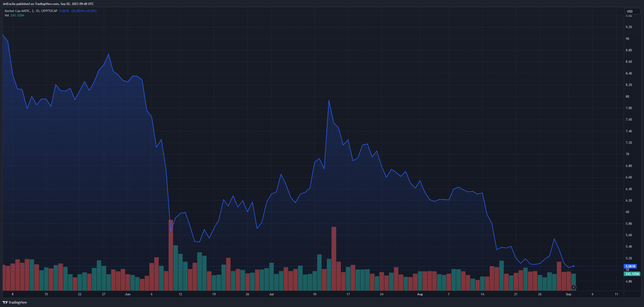Image resolution: width=644 pixels, height=307 pixels.
Task: Click the 22 date label on the time axis
Action: pyautogui.click(x=80, y=294)
